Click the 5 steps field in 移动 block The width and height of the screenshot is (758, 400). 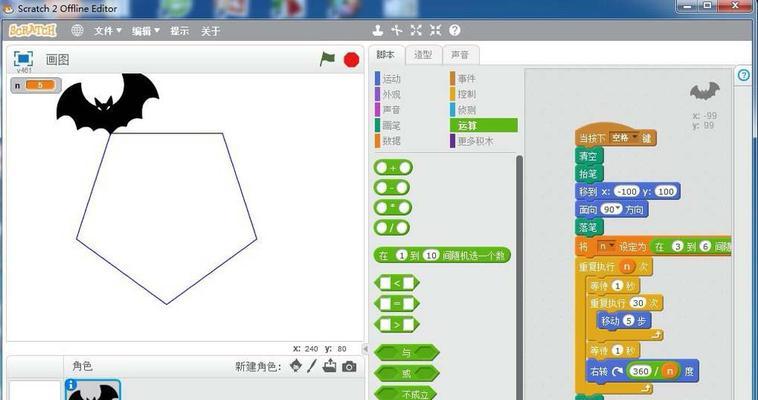coord(628,321)
